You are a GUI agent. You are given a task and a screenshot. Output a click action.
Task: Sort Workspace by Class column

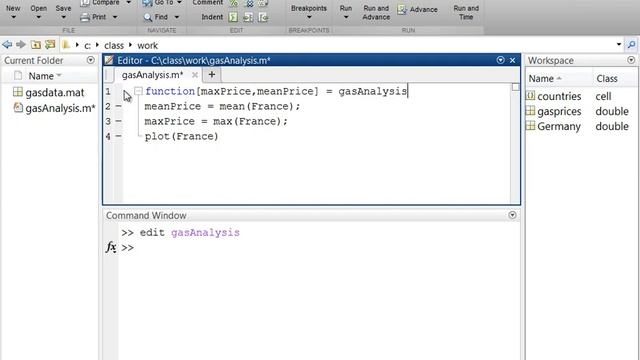click(x=607, y=78)
